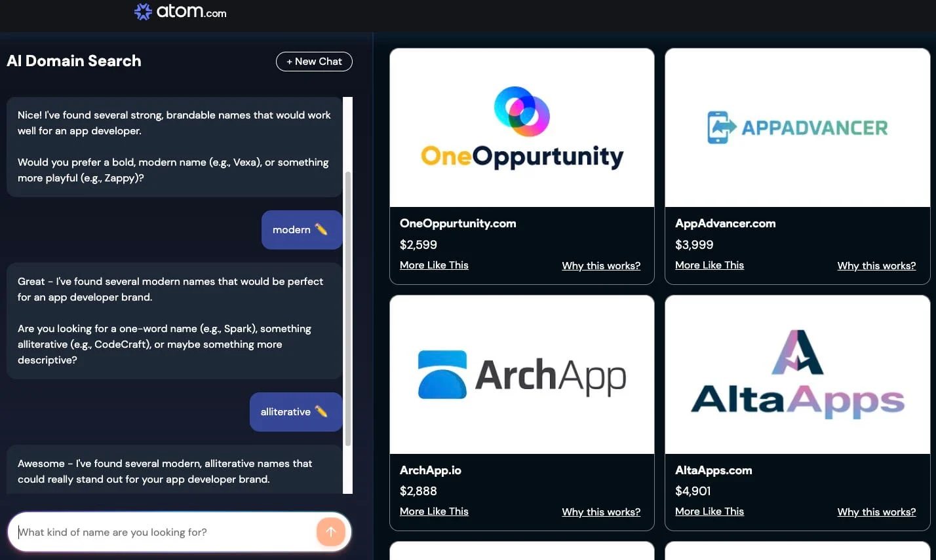Click the $2,888 price

click(x=418, y=491)
